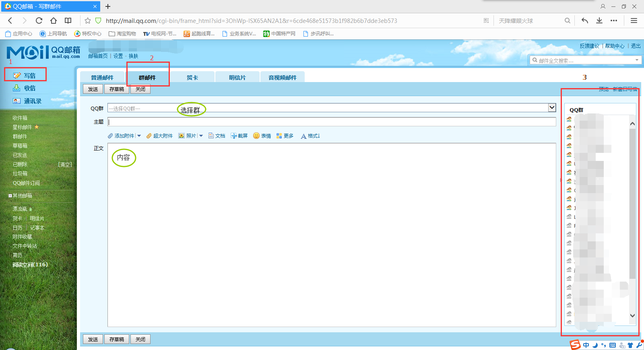This screenshot has height=350, width=644.
Task: Switch to the 普通邮件 tab
Action: [102, 77]
